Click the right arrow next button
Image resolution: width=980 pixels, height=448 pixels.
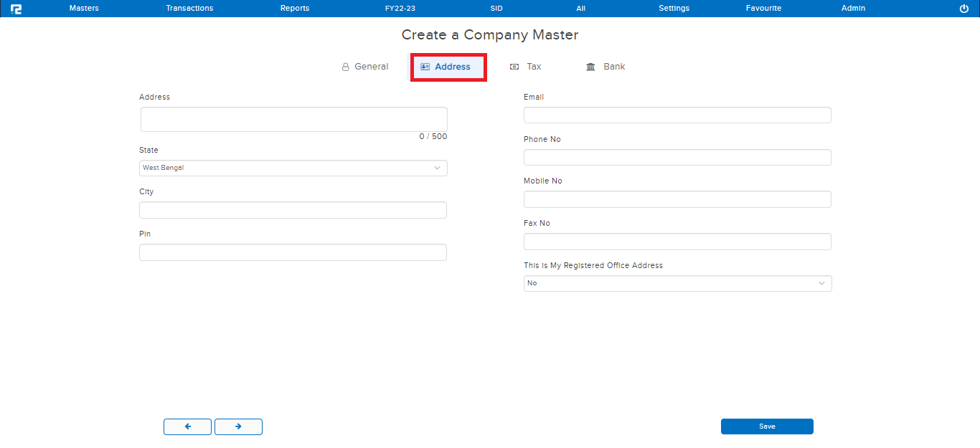(238, 426)
